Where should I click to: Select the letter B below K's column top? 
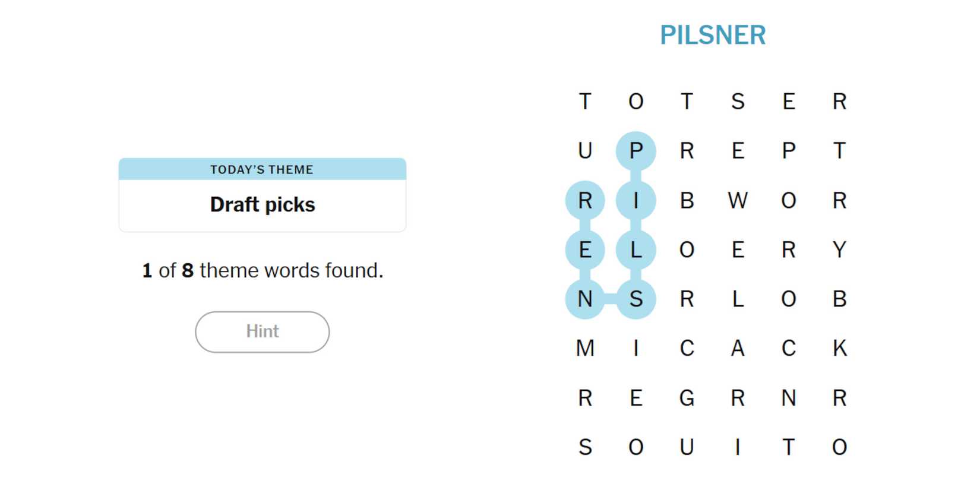[x=839, y=299]
